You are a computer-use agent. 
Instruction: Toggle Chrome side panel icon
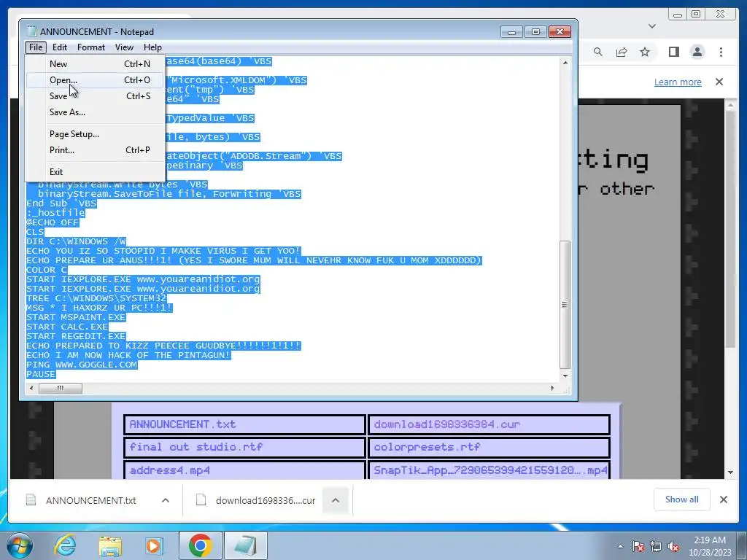coord(673,52)
